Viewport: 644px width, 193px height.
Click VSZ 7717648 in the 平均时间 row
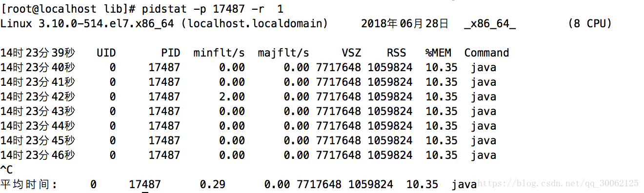[319, 184]
